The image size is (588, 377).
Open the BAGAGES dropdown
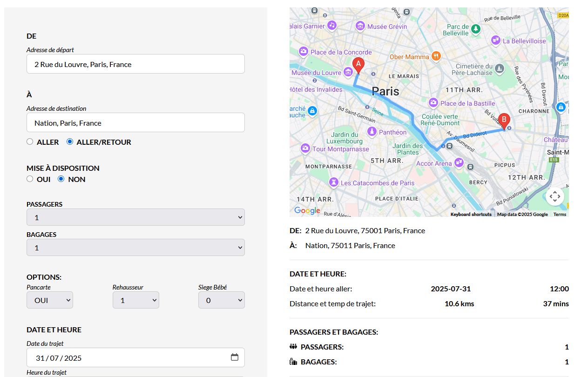pos(135,248)
